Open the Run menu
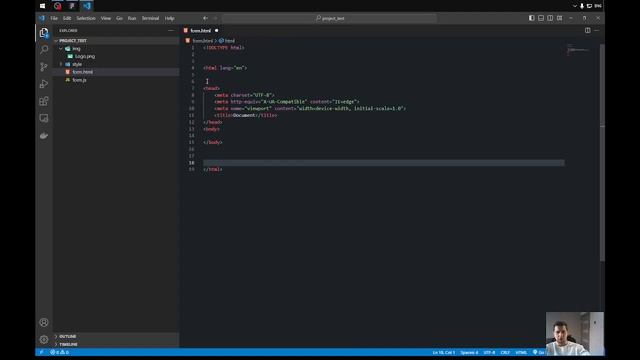The width and height of the screenshot is (640, 360). pos(132,18)
